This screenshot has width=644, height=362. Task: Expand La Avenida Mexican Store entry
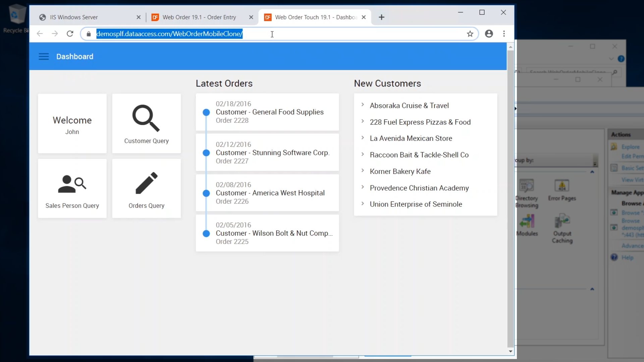(363, 138)
